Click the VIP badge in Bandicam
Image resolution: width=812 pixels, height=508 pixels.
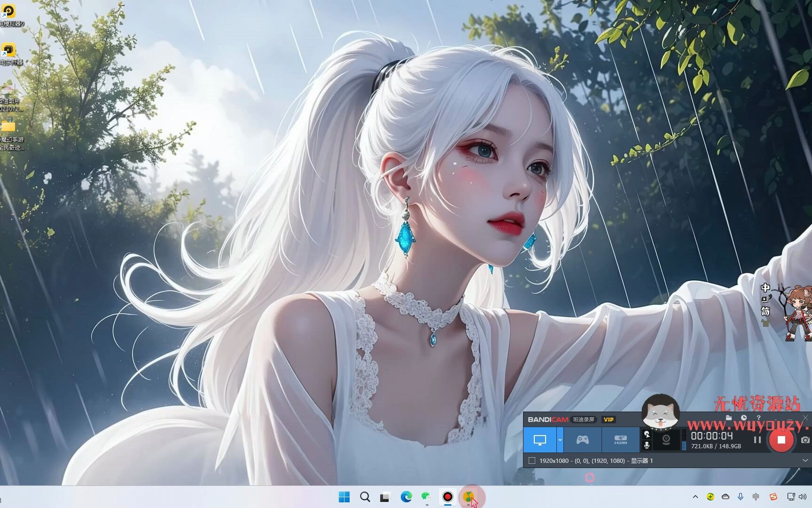609,420
